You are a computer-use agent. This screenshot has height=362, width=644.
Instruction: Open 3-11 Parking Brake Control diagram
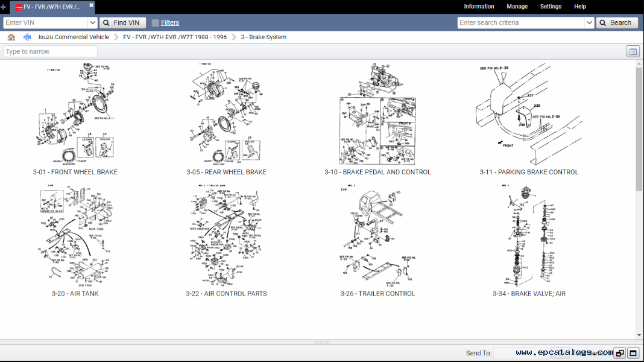point(529,114)
